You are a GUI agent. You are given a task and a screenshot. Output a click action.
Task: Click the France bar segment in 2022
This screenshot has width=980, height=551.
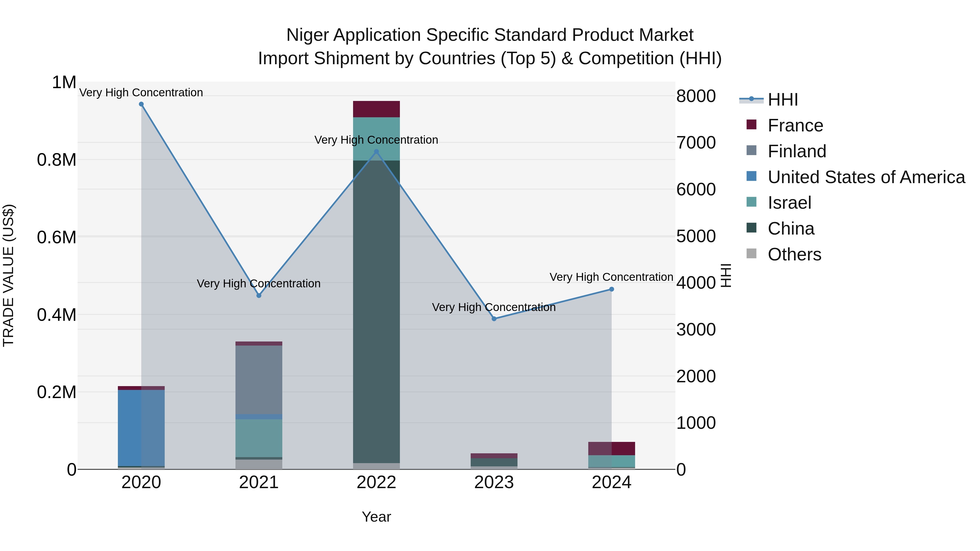(x=376, y=109)
